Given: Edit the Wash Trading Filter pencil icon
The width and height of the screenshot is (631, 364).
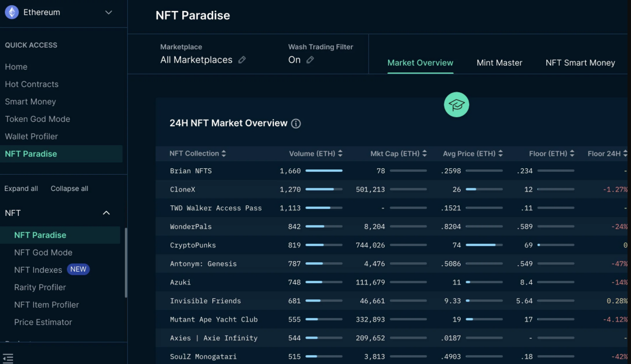Looking at the screenshot, I should click(310, 60).
